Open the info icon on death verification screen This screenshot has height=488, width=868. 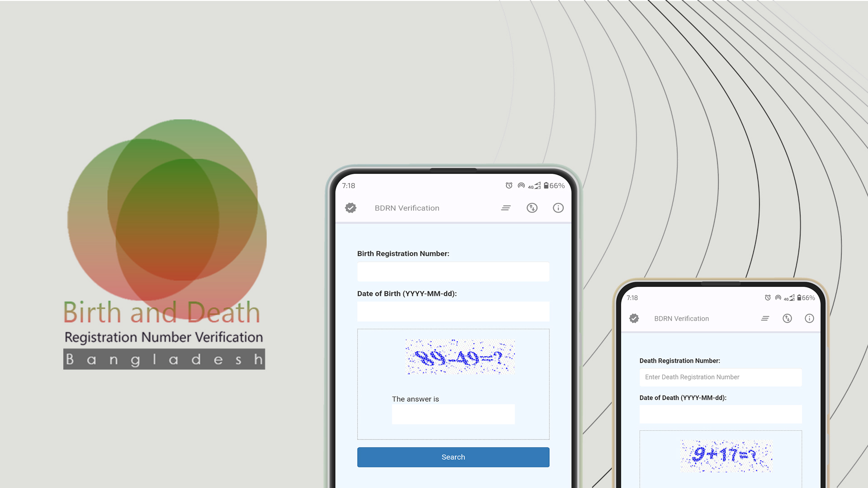809,318
